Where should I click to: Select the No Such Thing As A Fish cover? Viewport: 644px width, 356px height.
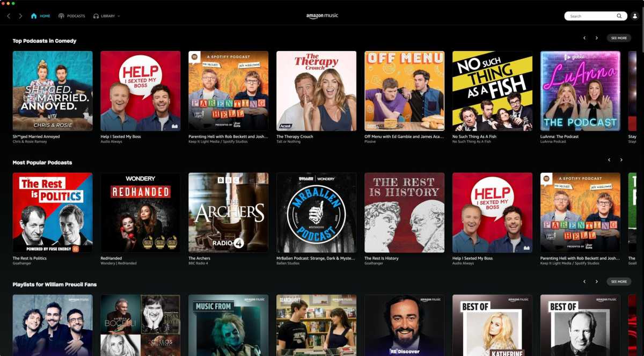[492, 90]
